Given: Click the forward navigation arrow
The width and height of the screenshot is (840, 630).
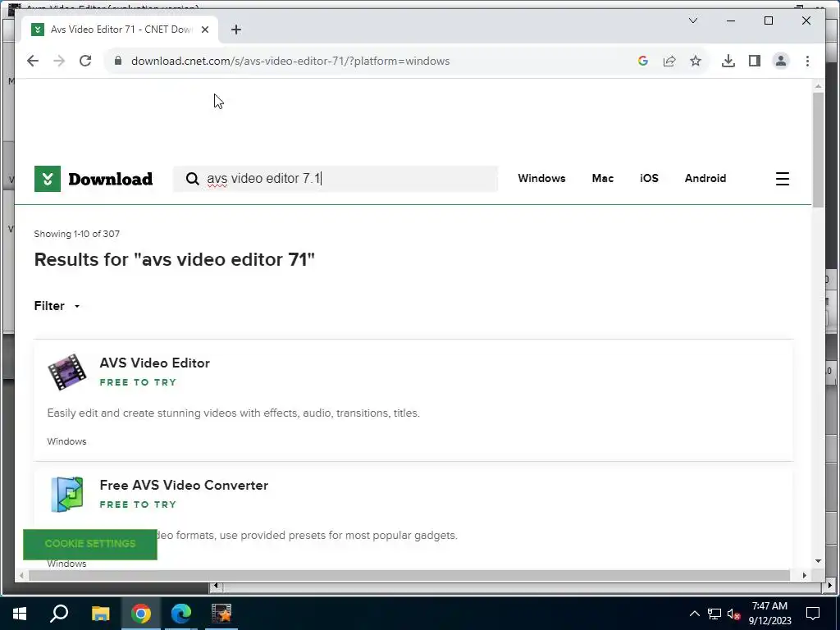Looking at the screenshot, I should 59,61.
